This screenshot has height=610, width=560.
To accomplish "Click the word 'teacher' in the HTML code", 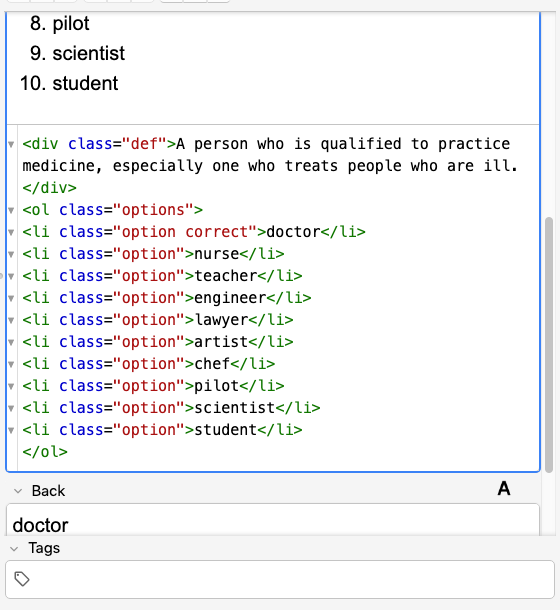I will tap(226, 276).
